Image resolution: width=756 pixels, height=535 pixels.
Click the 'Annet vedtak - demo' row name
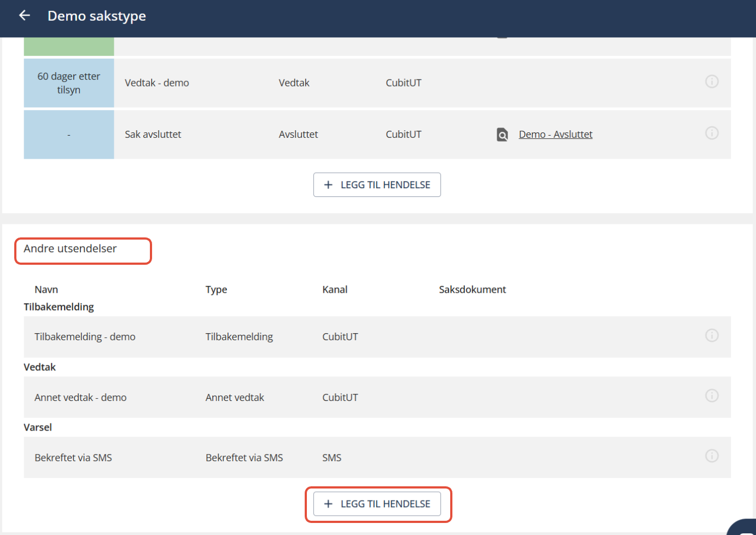[x=80, y=398]
